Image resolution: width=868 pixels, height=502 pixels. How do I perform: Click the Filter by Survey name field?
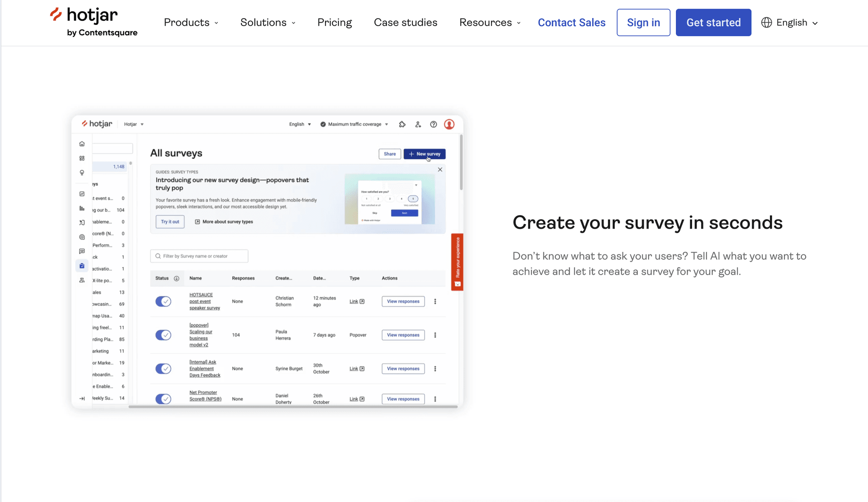(199, 256)
